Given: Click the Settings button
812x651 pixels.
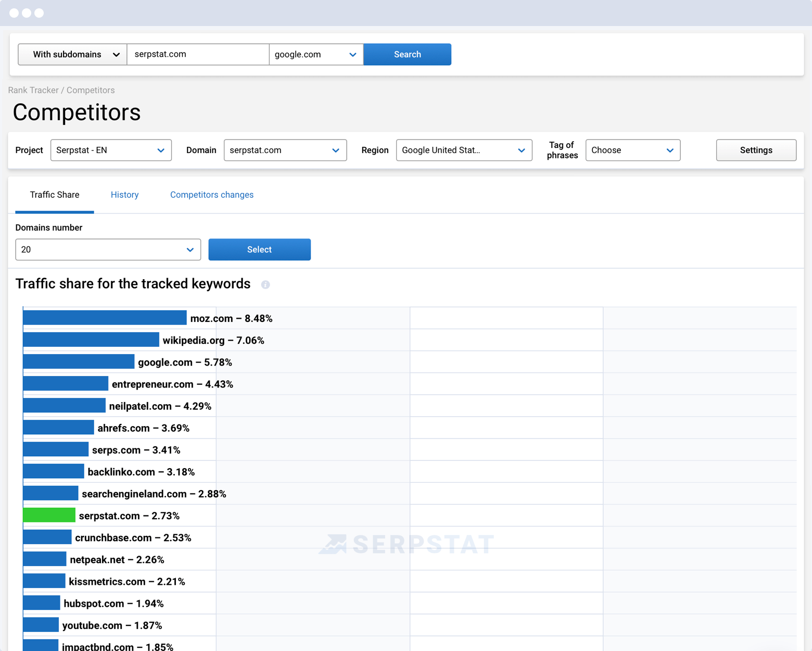Looking at the screenshot, I should 756,150.
